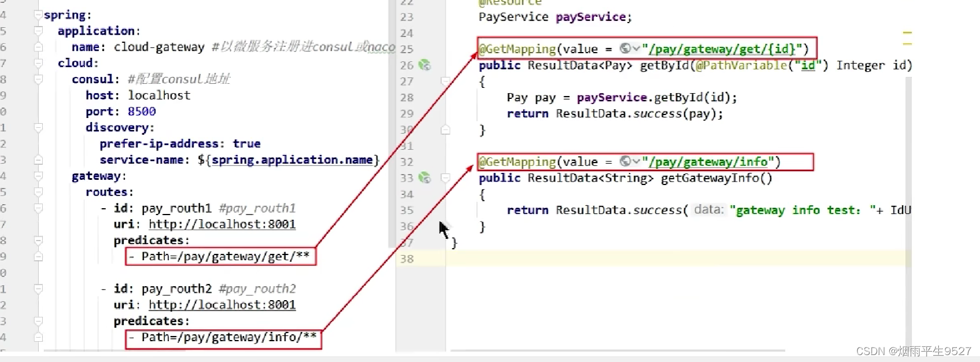
Task: Click line number 23 in the gutter
Action: 407,17
